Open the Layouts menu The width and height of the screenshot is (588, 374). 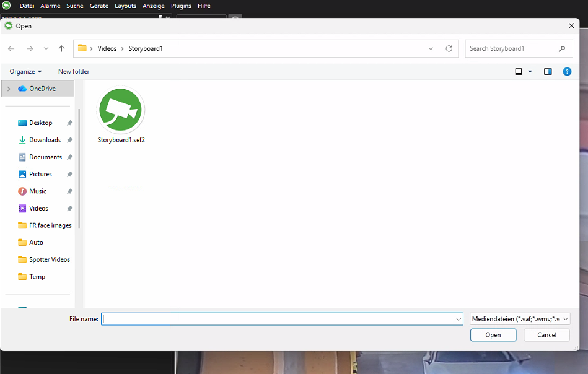(125, 6)
